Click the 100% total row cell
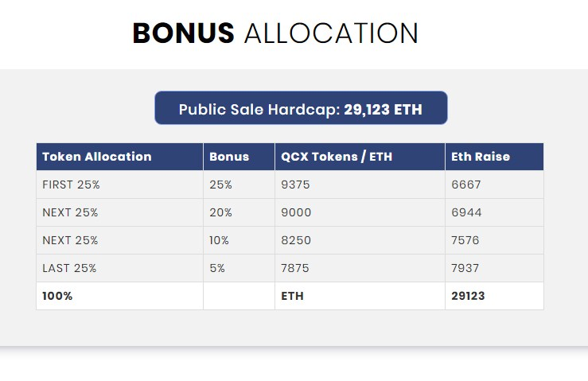The height and width of the screenshot is (381, 588). (119, 296)
